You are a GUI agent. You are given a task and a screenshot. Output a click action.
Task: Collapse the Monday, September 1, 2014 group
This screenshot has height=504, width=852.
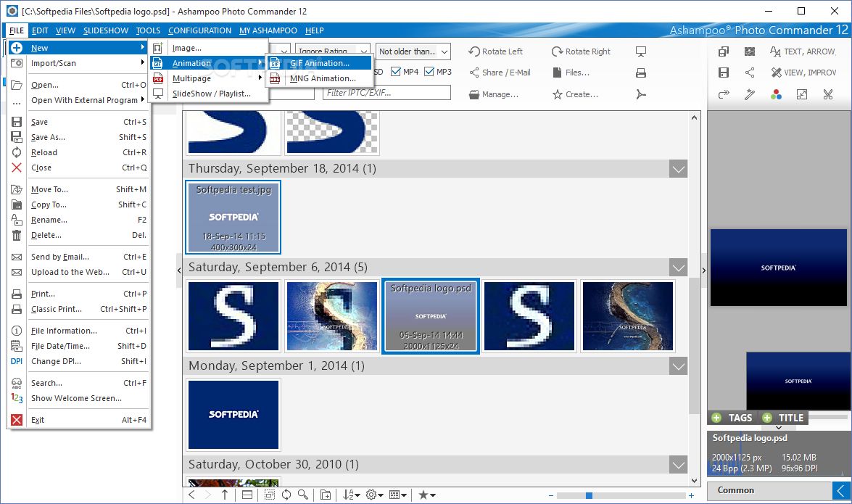678,366
